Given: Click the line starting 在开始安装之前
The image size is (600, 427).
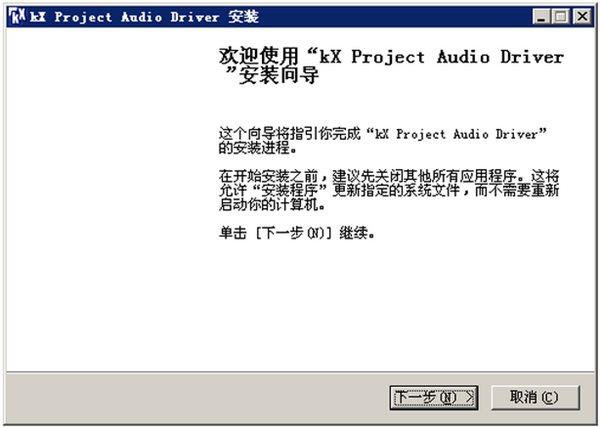Looking at the screenshot, I should pyautogui.click(x=389, y=176).
